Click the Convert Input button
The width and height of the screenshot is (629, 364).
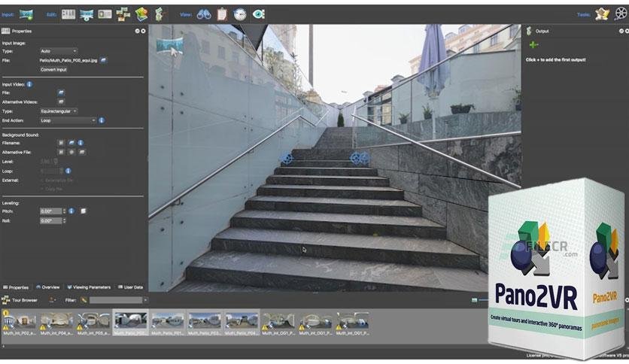coord(53,70)
